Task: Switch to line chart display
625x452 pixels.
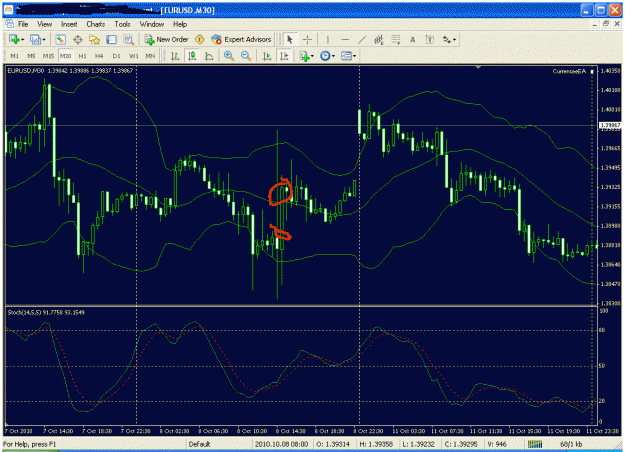Action: (209, 56)
